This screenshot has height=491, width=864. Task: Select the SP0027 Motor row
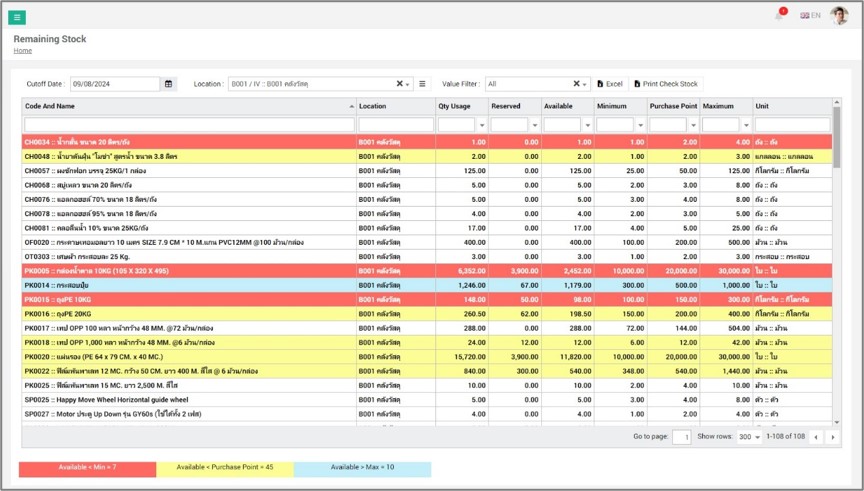click(427, 414)
